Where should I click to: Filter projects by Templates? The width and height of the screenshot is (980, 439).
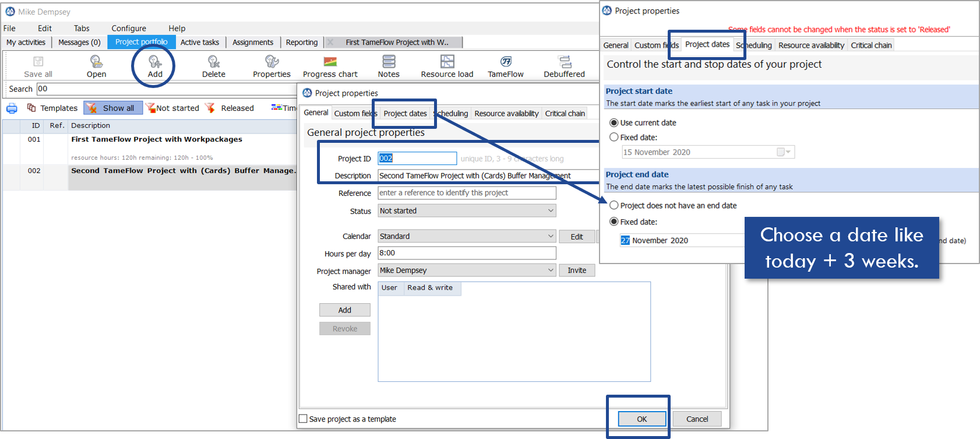52,108
